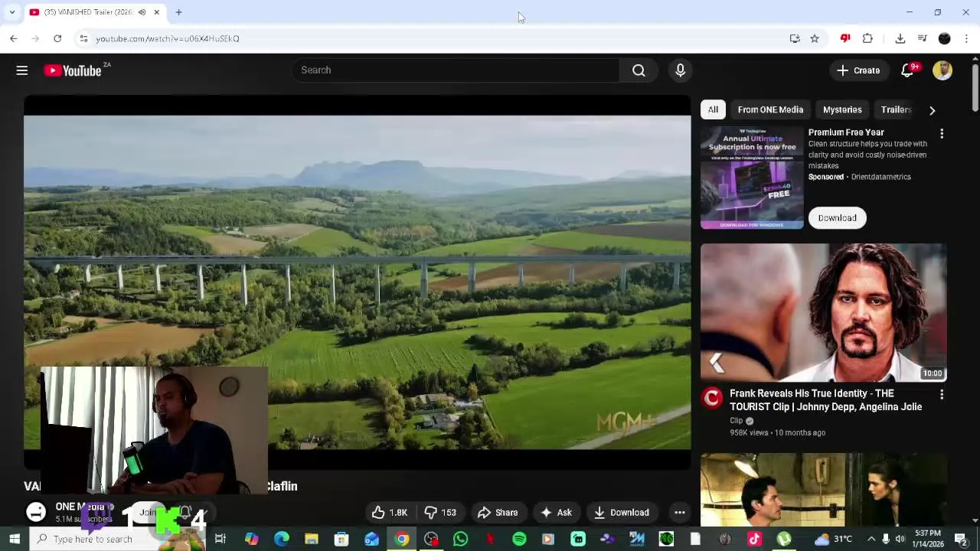Image resolution: width=980 pixels, height=551 pixels.
Task: Share the video
Action: (x=498, y=513)
